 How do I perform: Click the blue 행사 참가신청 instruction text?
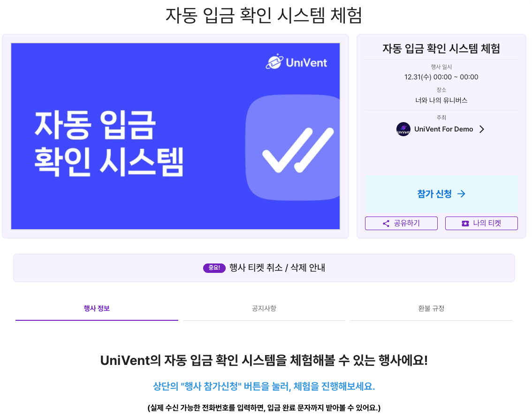pos(264,387)
